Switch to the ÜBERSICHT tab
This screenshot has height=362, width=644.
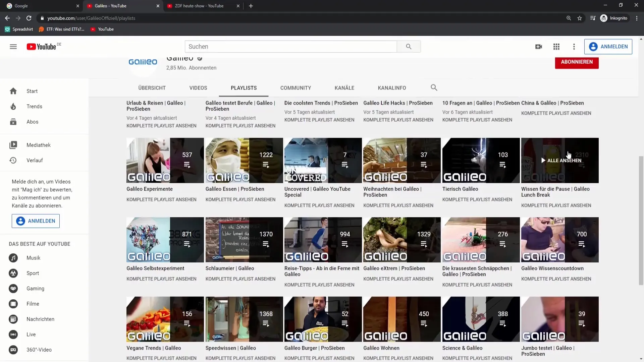[152, 88]
